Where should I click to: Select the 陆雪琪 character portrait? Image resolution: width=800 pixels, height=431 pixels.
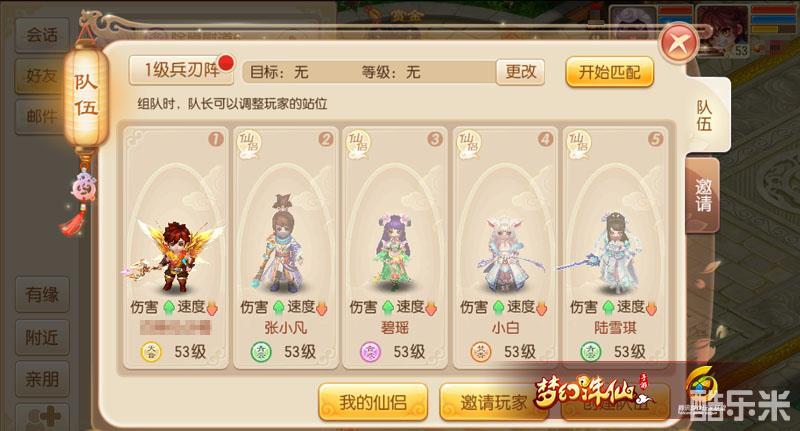[x=614, y=250]
